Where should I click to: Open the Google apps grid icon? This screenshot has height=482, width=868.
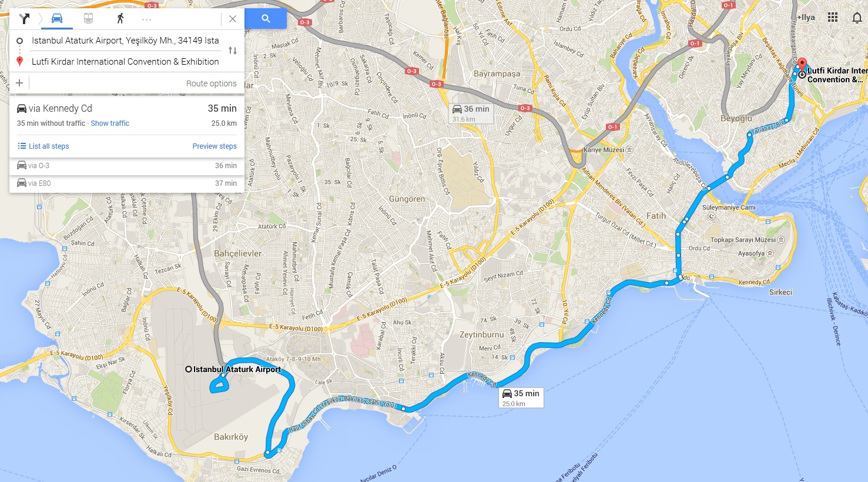click(x=833, y=17)
